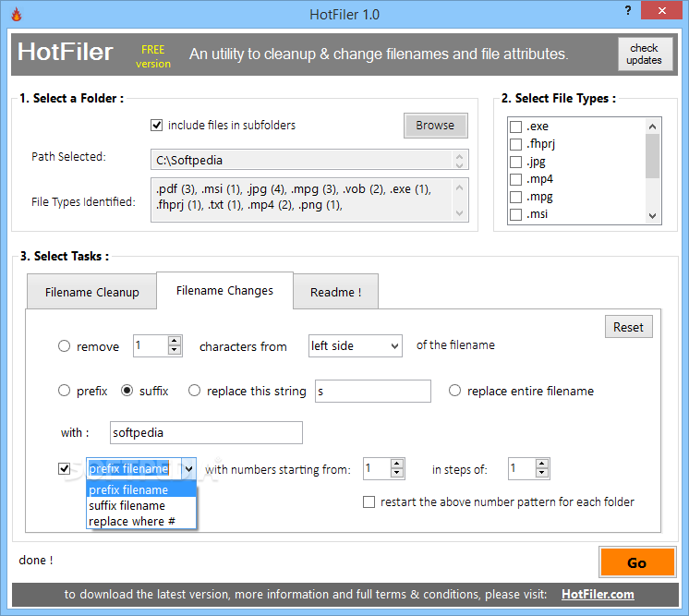Select the prefix radio button
689x616 pixels.
[64, 391]
